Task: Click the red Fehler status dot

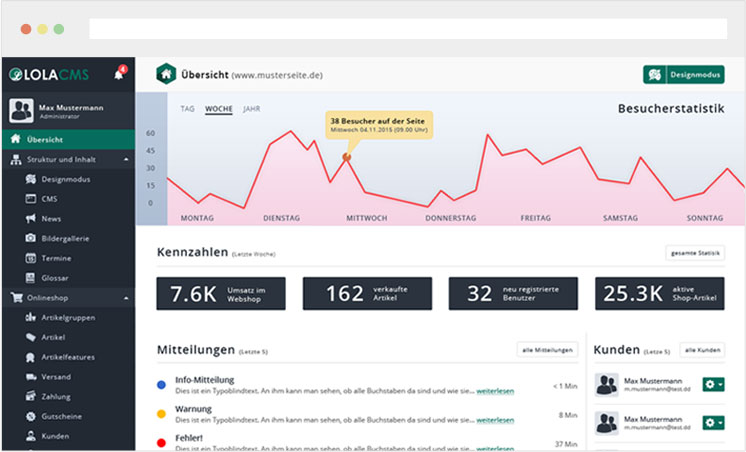Action: [x=161, y=443]
